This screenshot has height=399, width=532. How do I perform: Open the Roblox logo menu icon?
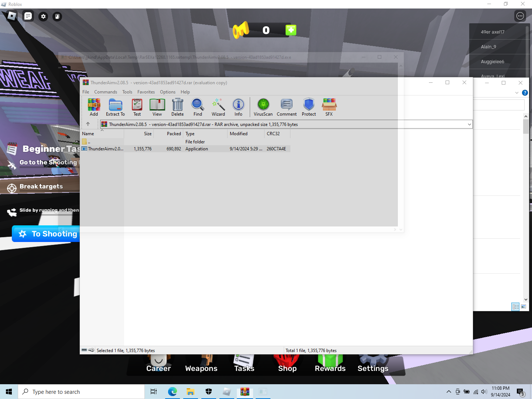tap(12, 16)
